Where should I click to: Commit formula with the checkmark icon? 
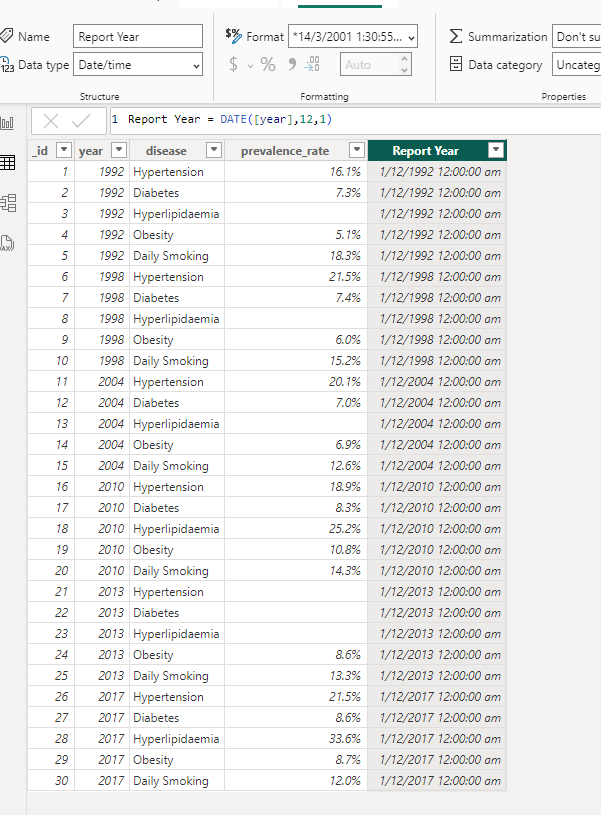pyautogui.click(x=81, y=121)
